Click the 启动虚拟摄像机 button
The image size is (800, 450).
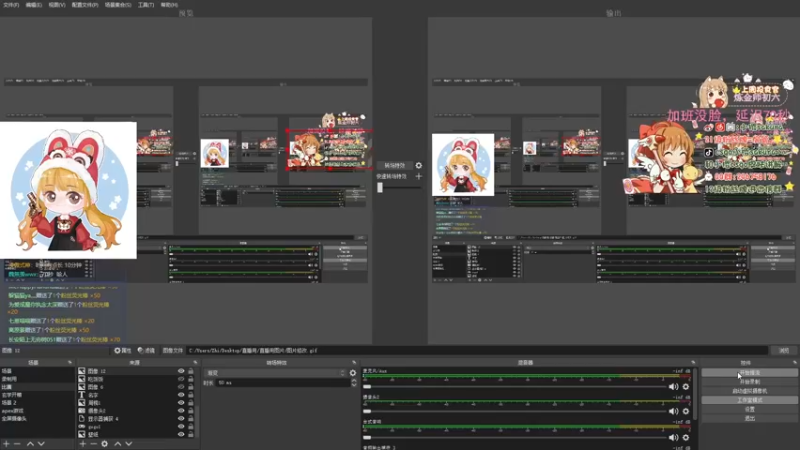tap(749, 391)
